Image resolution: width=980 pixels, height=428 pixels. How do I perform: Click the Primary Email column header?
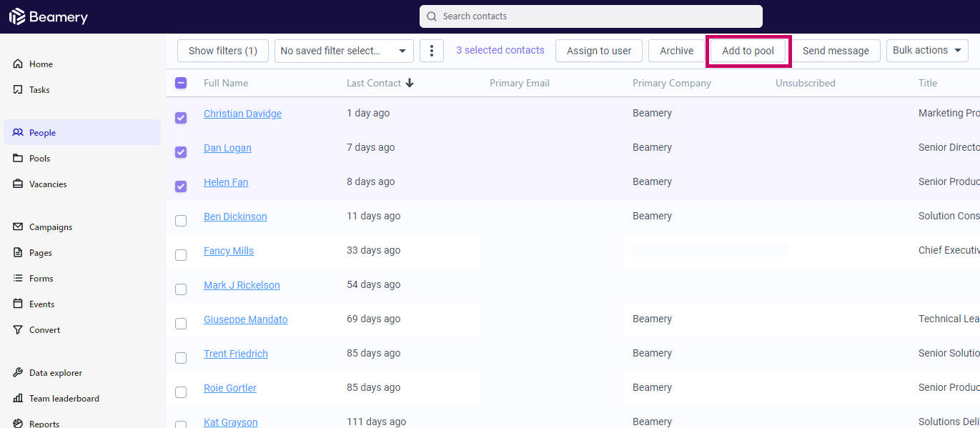click(x=520, y=83)
